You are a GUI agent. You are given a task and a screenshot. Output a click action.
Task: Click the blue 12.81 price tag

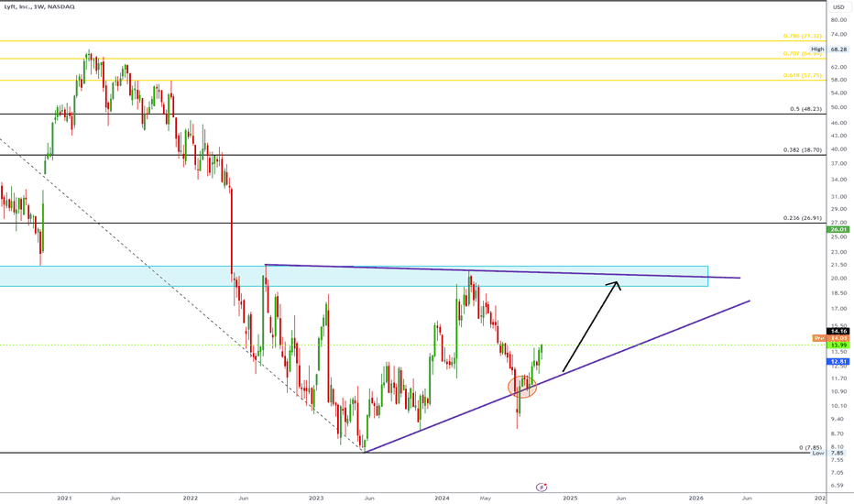pos(838,362)
